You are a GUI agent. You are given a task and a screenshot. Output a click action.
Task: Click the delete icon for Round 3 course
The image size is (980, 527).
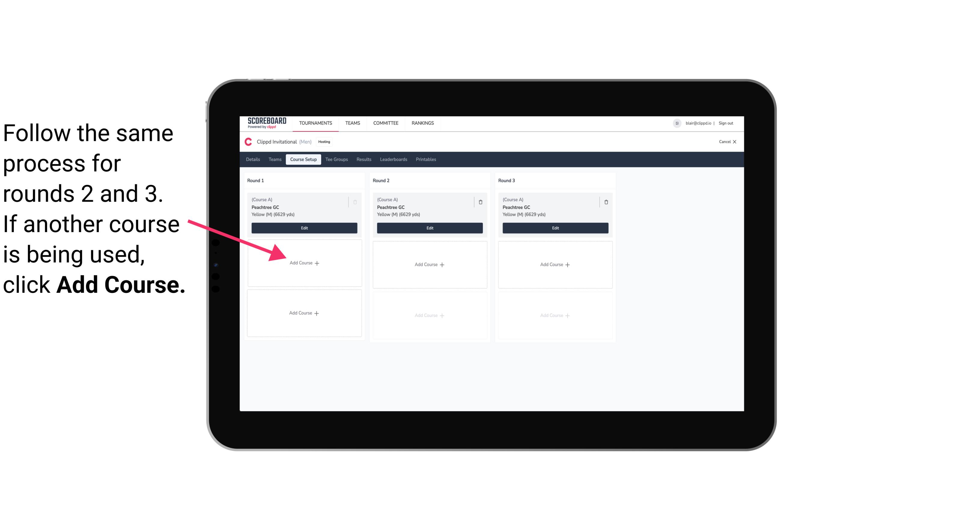[x=604, y=202]
